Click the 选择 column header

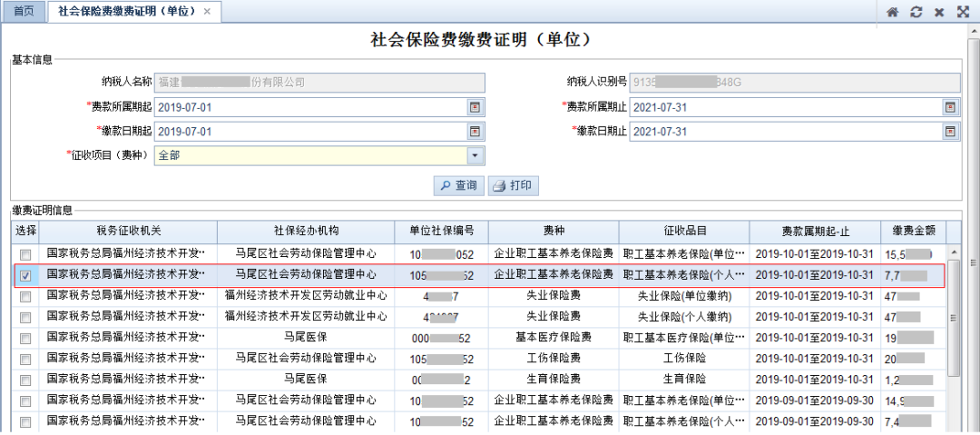[25, 231]
